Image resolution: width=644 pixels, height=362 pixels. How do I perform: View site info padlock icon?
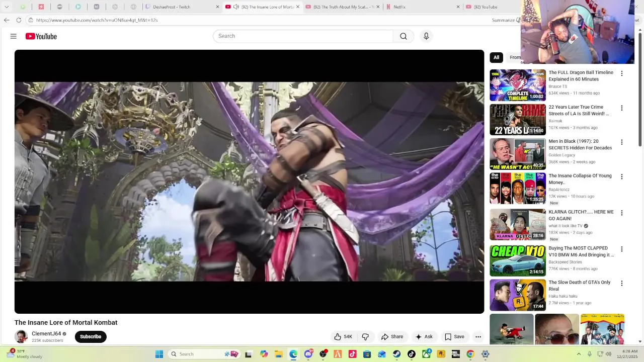point(31,20)
